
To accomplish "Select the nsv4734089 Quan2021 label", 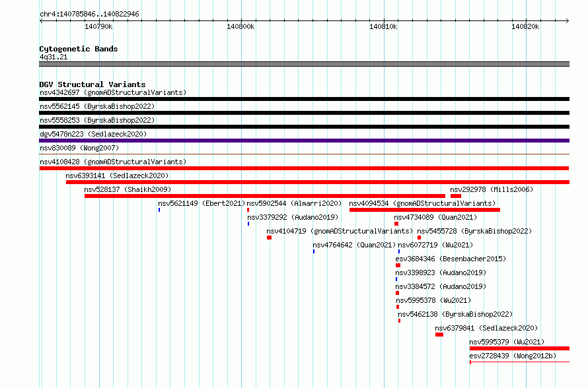I will pos(435,217).
